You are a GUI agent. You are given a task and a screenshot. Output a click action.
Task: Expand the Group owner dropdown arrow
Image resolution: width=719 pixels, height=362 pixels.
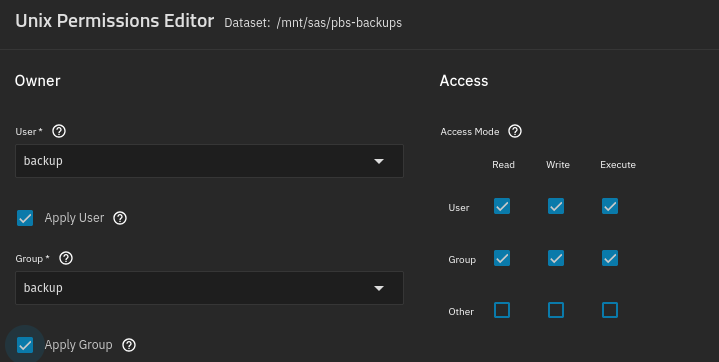pos(379,288)
